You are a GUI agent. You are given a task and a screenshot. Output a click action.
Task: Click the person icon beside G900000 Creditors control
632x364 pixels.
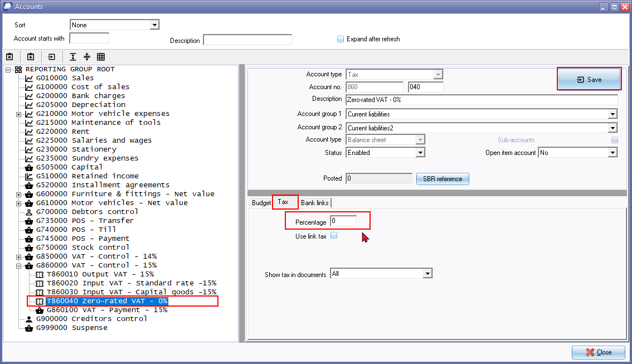[x=29, y=319]
